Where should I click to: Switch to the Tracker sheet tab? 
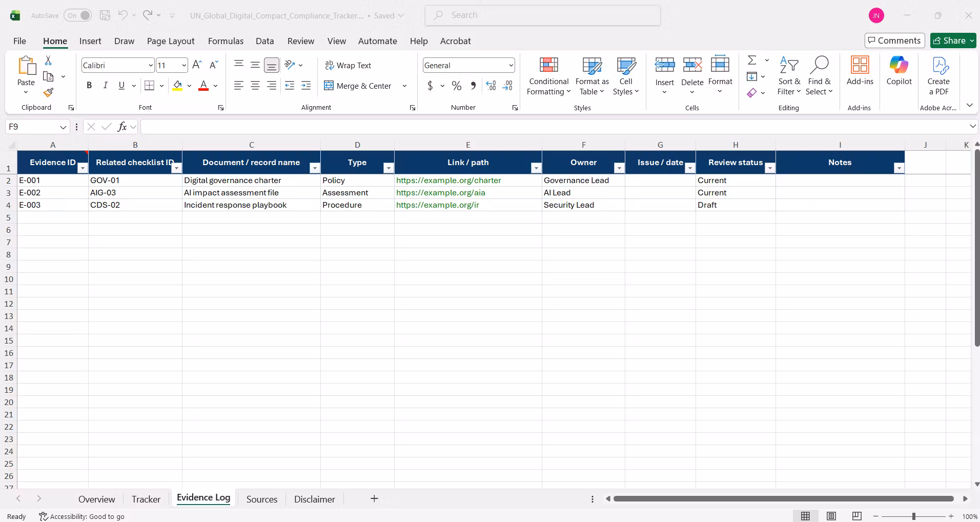(x=146, y=499)
